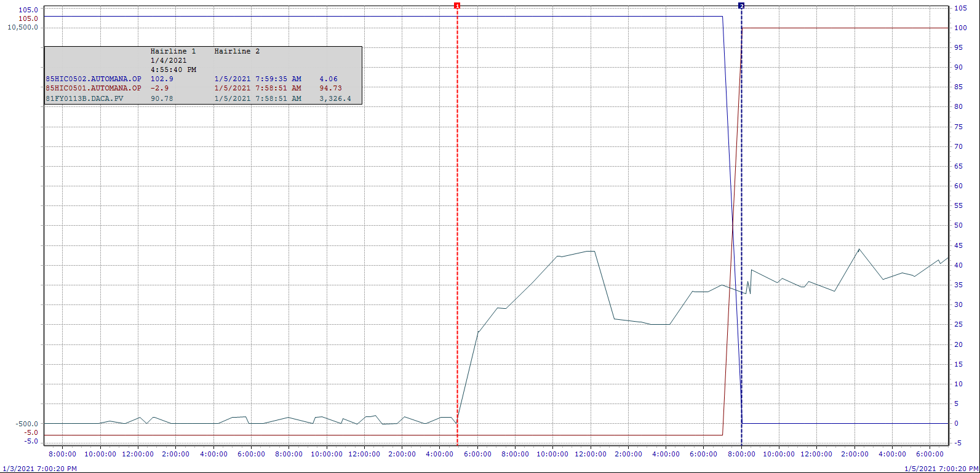Click the Hairline 2 column header
980x473 pixels.
click(x=237, y=51)
